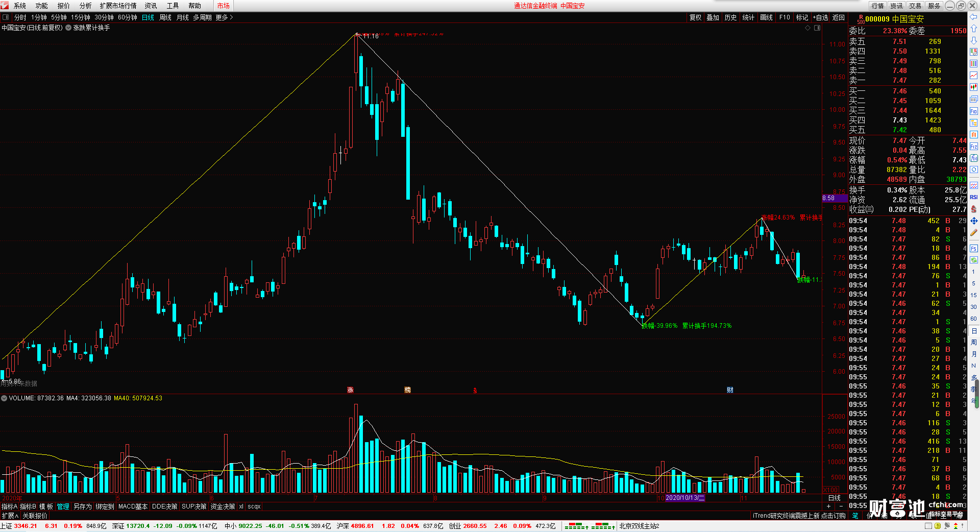Viewport: 980px width, 532px height.
Task: Open the f(x) formula icon
Action: tap(973, 158)
